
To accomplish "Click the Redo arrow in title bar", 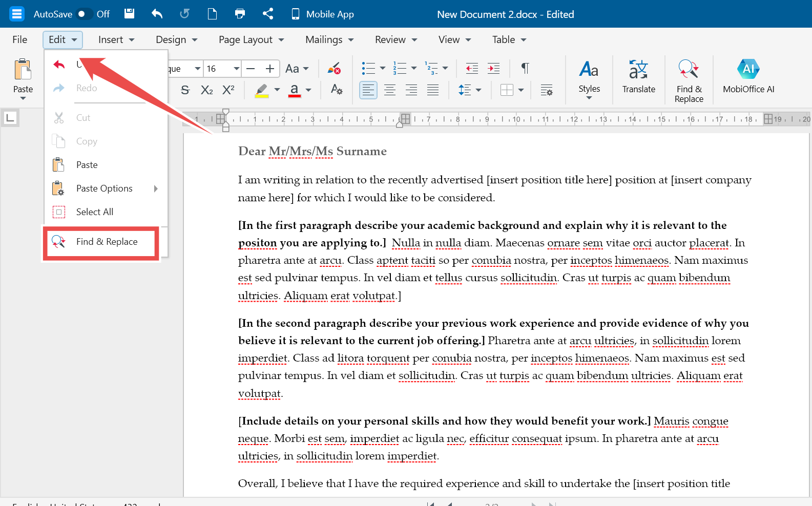I will [184, 14].
